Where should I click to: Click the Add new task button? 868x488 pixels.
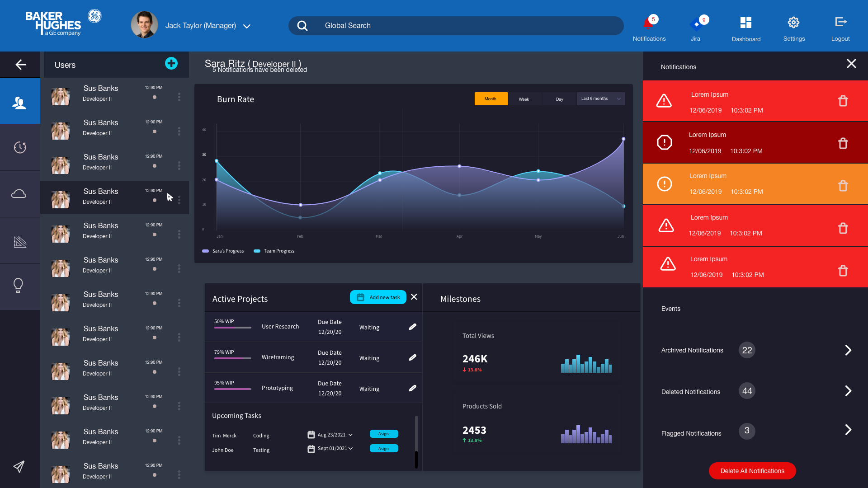378,297
